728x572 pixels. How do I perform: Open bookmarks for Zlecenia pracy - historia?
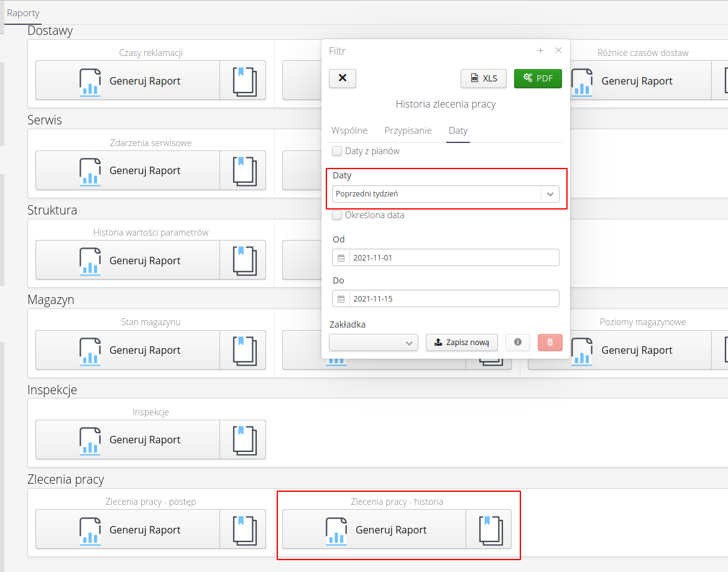(x=489, y=530)
